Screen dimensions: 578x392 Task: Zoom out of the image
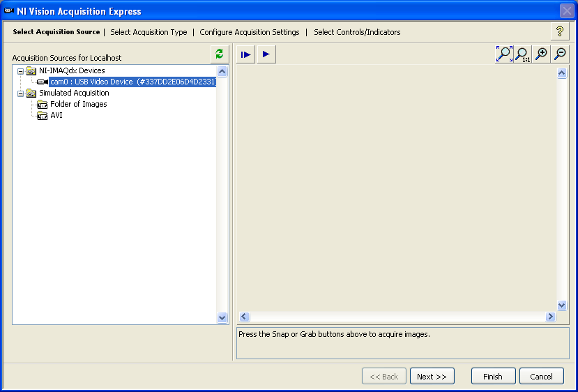[560, 54]
